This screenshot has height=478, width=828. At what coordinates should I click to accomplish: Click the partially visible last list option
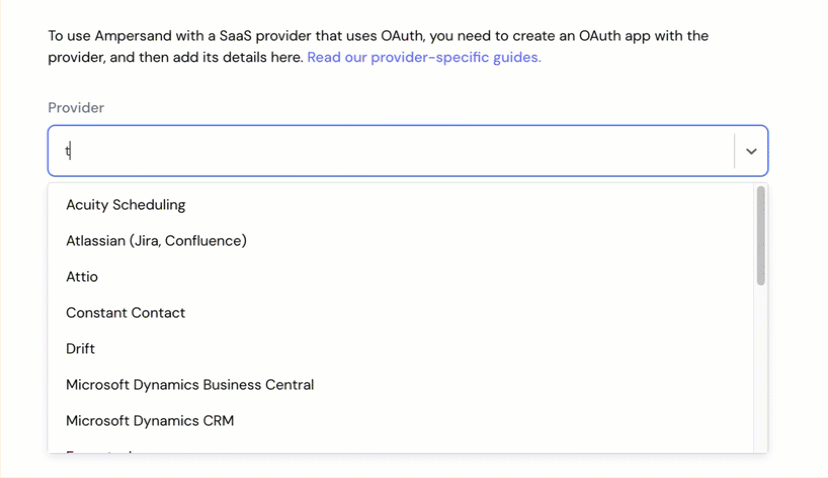tap(400, 448)
